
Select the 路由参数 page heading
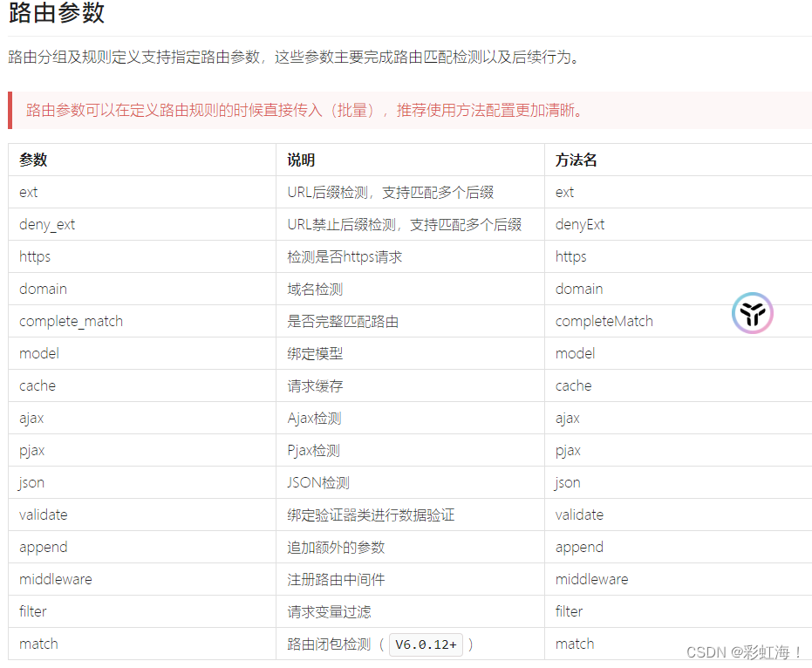55,14
